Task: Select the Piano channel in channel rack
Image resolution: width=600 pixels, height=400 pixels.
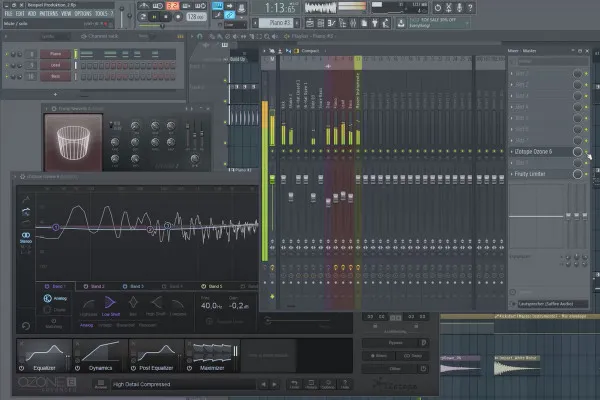Action: (x=55, y=54)
